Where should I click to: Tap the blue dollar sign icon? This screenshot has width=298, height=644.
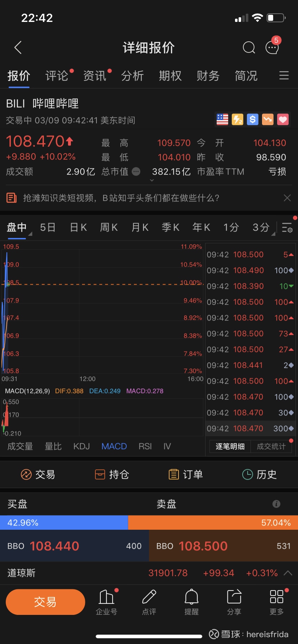(x=253, y=119)
